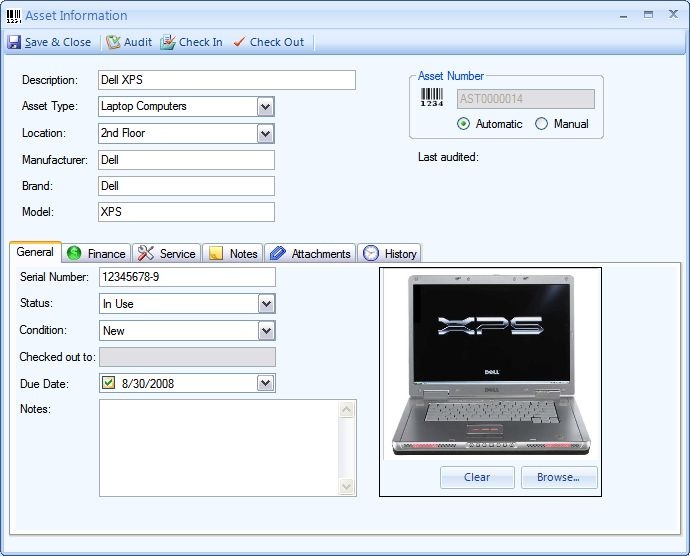Open the Condition dropdown arrow
Screen dimensions: 690x556
[x=266, y=331]
